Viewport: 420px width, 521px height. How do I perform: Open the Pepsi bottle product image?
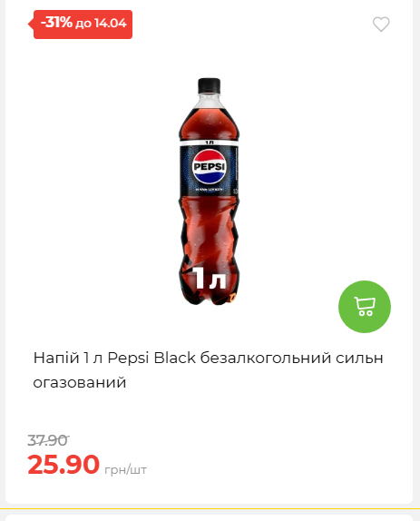pos(210,191)
